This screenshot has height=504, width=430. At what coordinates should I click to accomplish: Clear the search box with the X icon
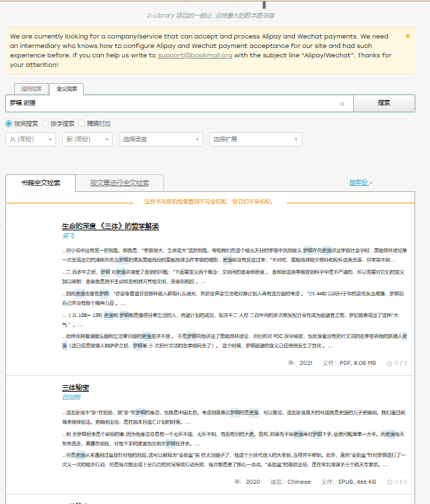[x=342, y=103]
